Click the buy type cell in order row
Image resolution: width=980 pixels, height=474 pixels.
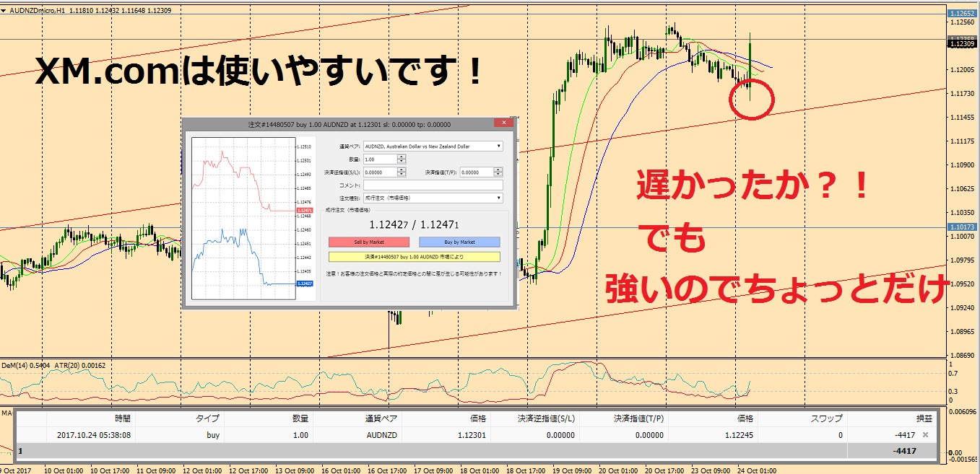click(212, 435)
